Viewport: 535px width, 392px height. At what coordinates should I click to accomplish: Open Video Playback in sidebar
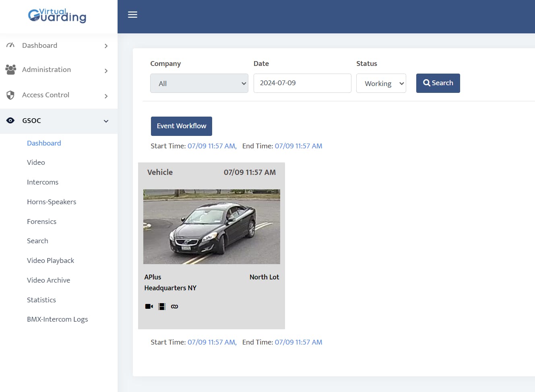pos(50,261)
